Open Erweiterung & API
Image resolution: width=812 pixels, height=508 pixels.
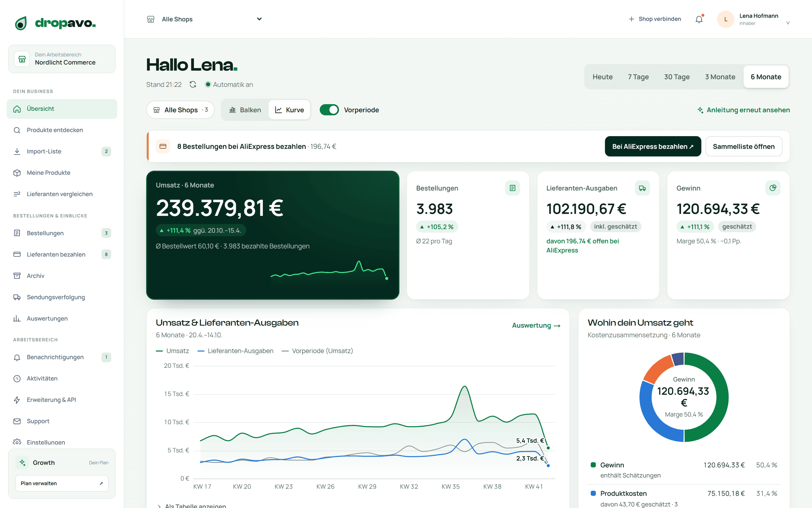coord(62,400)
